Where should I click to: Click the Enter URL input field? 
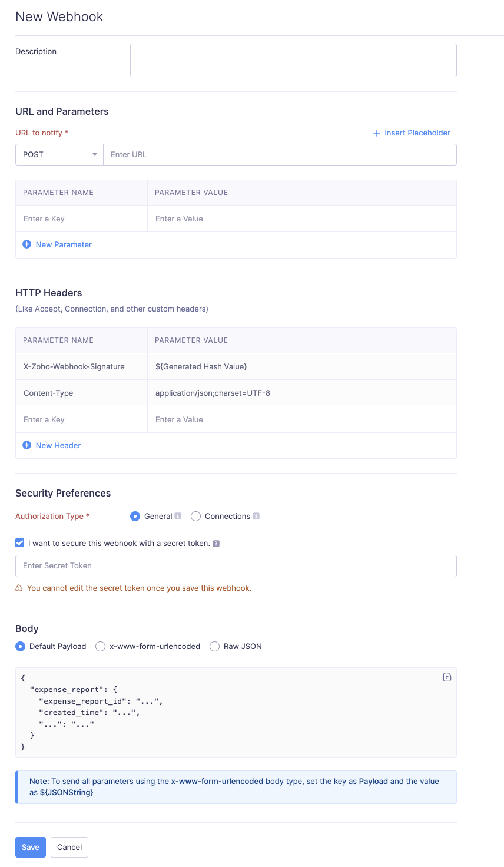click(280, 155)
